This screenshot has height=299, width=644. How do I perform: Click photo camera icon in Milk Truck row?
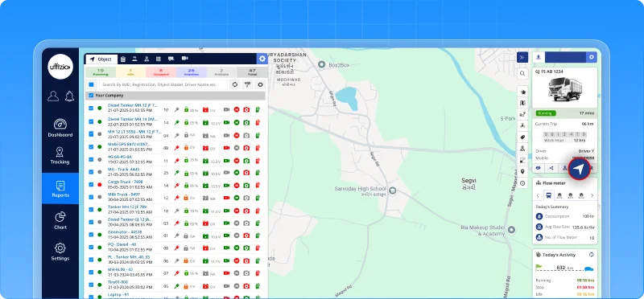click(x=246, y=198)
